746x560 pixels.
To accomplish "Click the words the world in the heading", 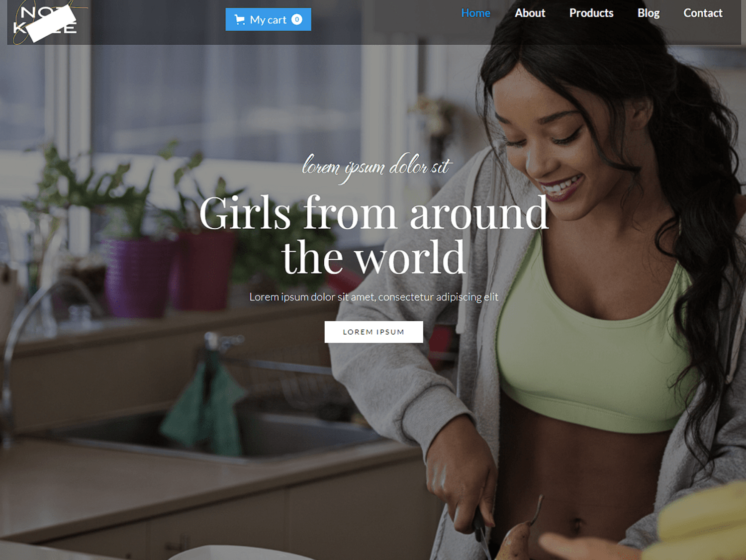I will [x=373, y=258].
